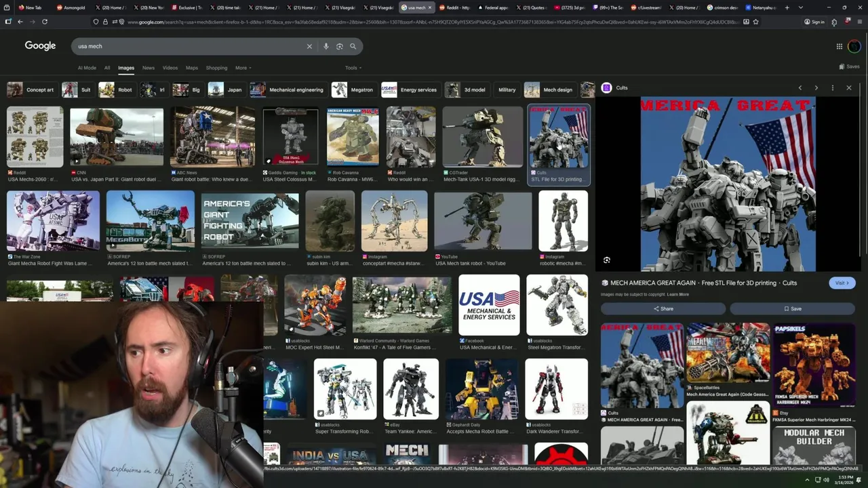Switch to the Maps tab

192,68
